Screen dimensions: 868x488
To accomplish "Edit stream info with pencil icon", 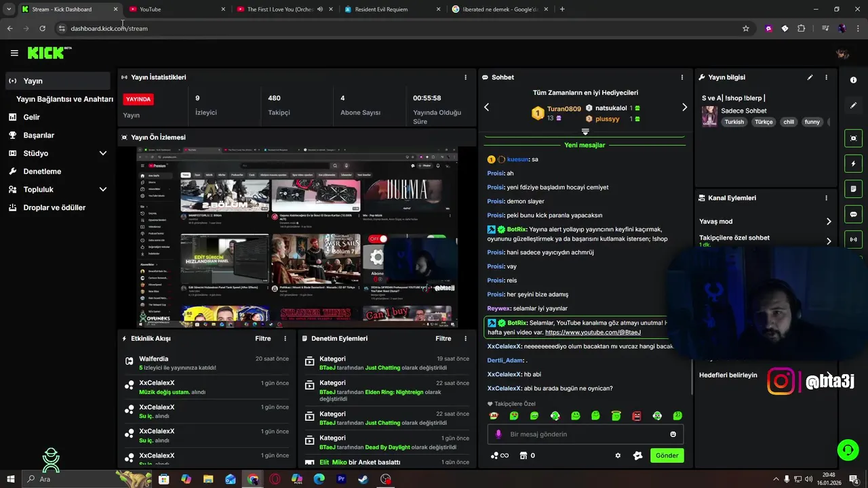I will coord(810,77).
